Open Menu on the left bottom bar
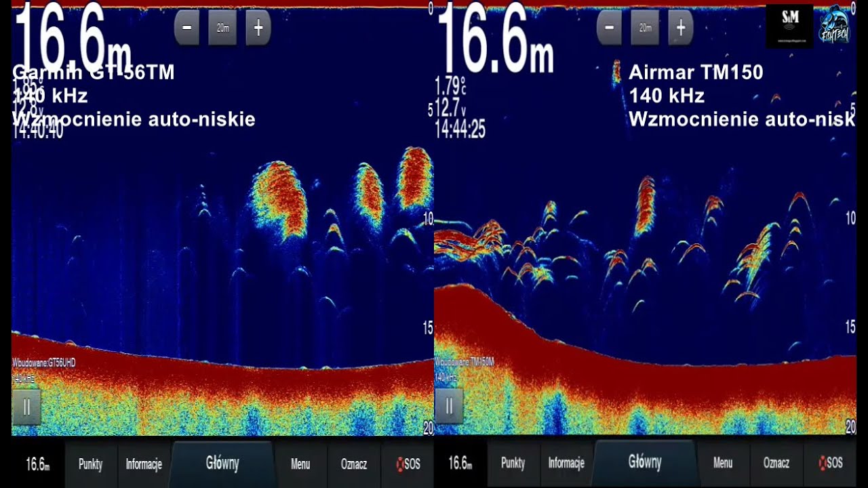Viewport: 868px width, 488px height. [300, 464]
